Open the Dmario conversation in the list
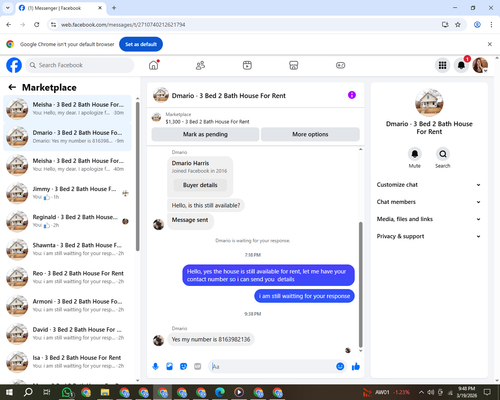The height and width of the screenshot is (400, 500). pos(67,137)
